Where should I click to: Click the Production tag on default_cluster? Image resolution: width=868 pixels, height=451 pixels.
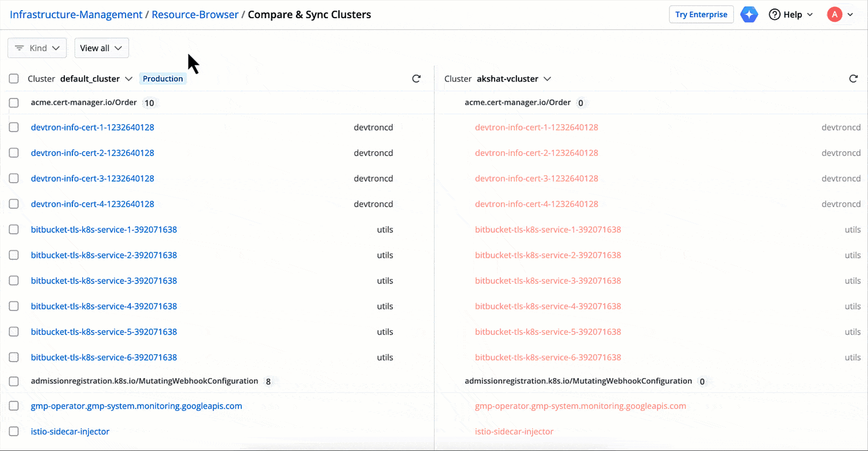pyautogui.click(x=162, y=79)
